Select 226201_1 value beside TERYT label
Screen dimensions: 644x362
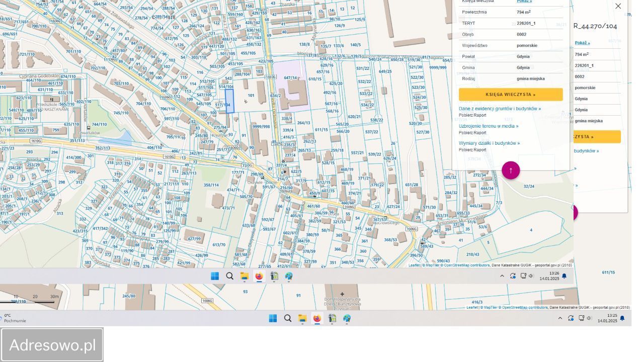click(526, 23)
